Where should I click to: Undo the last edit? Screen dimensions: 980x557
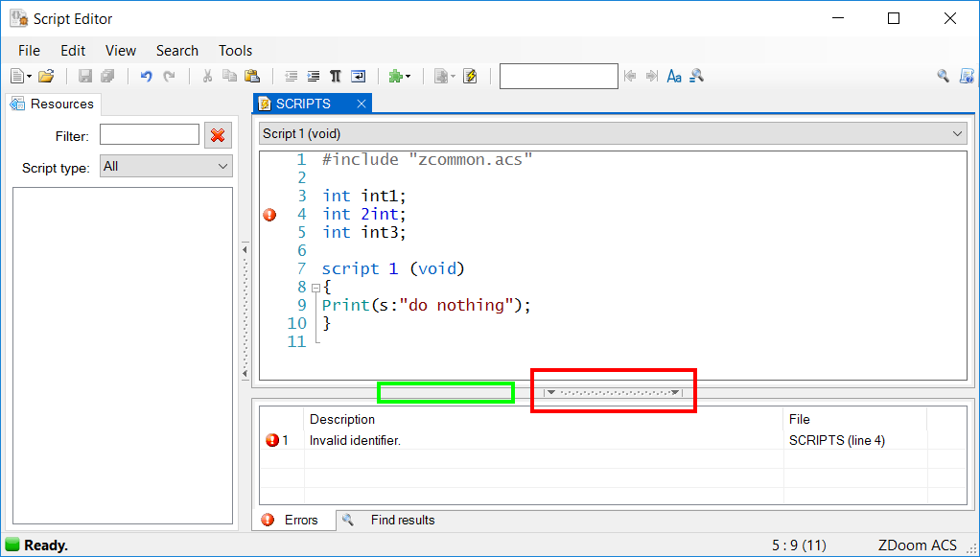147,76
